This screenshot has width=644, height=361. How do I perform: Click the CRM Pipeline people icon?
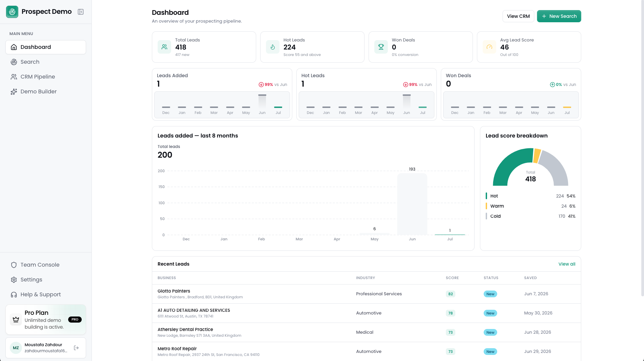[14, 77]
